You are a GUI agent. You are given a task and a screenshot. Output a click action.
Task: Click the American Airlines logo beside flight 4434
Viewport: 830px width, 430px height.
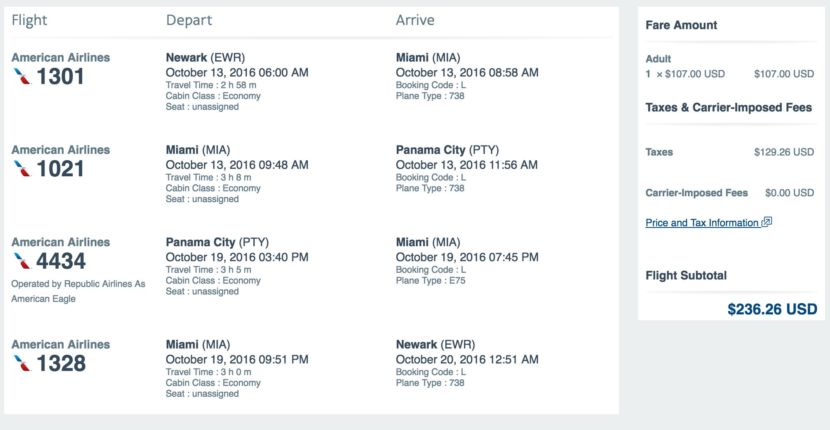[x=20, y=262]
